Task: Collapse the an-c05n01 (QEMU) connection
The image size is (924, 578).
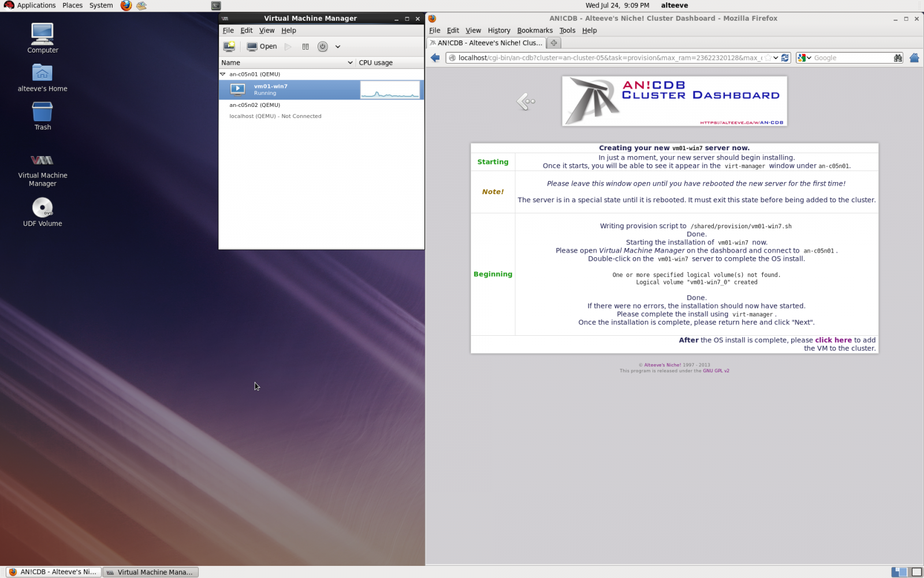Action: (x=223, y=74)
